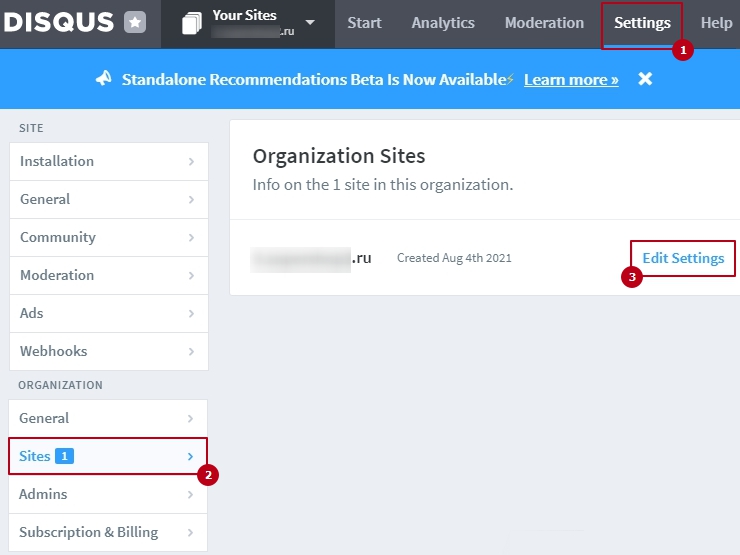Click the megaphone announcement icon

point(104,79)
